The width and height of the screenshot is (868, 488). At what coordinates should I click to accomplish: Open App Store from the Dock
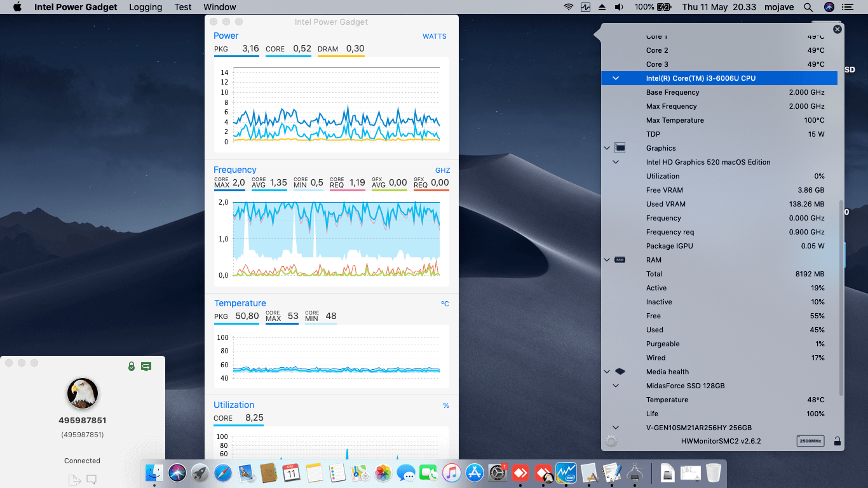pyautogui.click(x=475, y=473)
